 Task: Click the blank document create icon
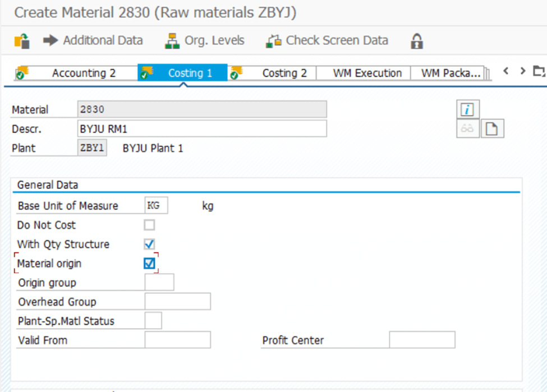(492, 128)
